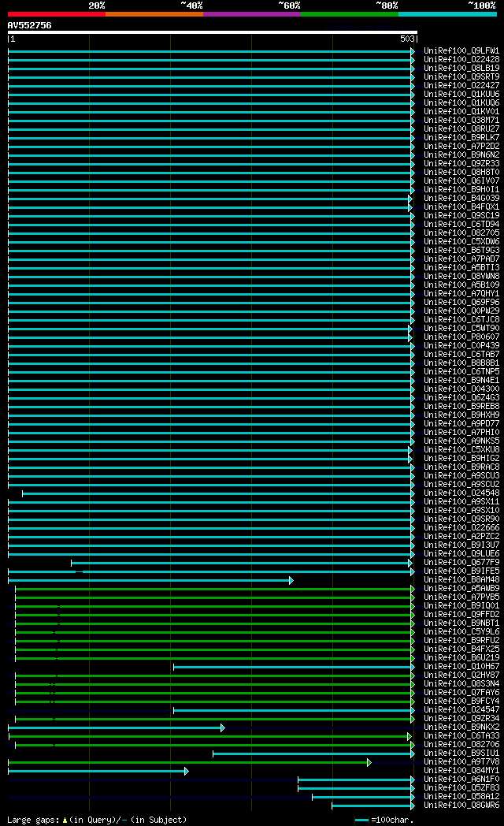Click the green alignment bar for UniRef100_A7PVB5

click(215, 598)
